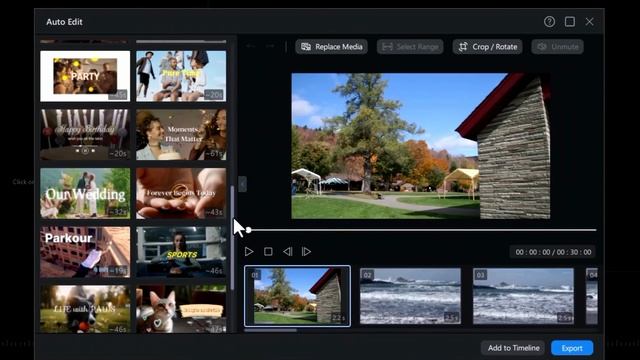The image size is (640, 360).
Task: Click Add to Timeline button
Action: coord(513,348)
